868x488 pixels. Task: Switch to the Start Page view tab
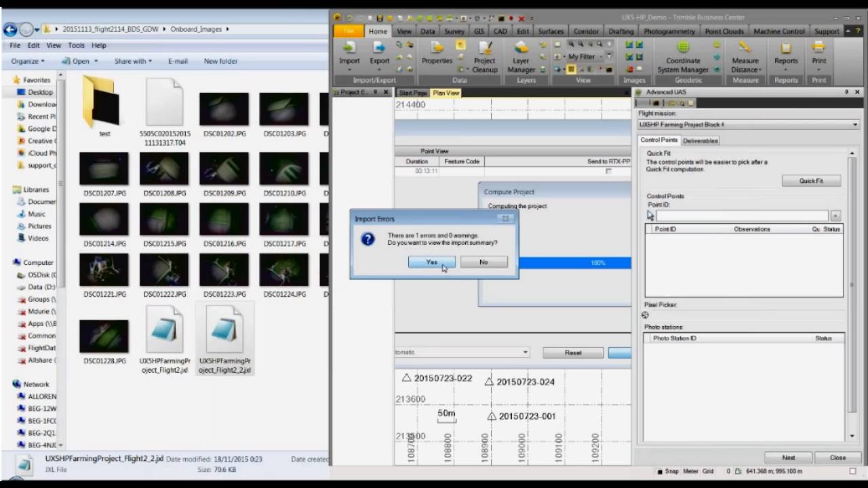(413, 93)
